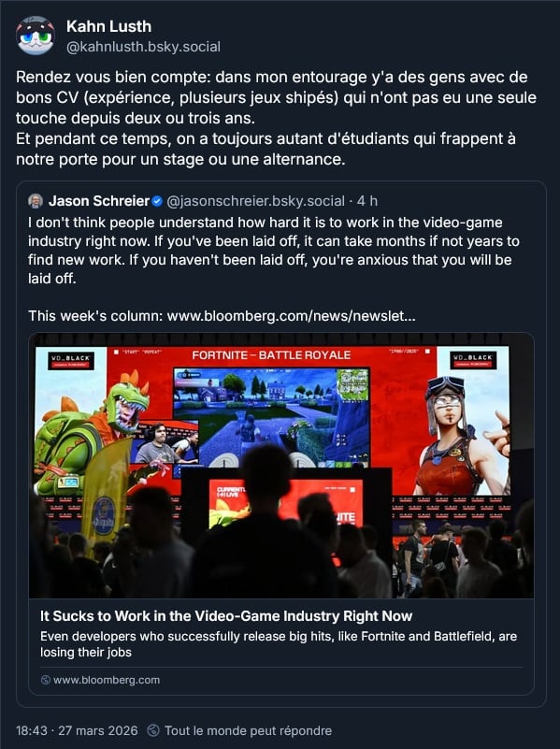Screen dimensions: 560x749
Task: Open the Jason Schreier display name
Action: (x=99, y=201)
